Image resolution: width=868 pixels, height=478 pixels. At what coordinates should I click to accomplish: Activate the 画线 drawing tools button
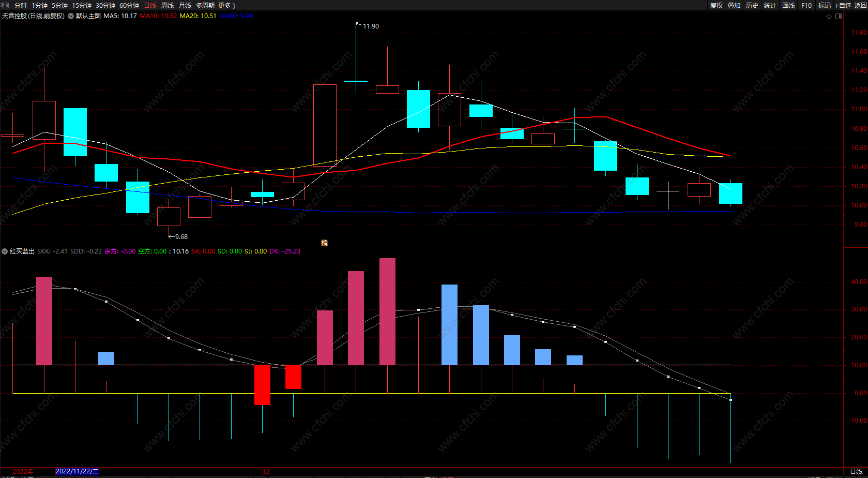click(x=788, y=5)
